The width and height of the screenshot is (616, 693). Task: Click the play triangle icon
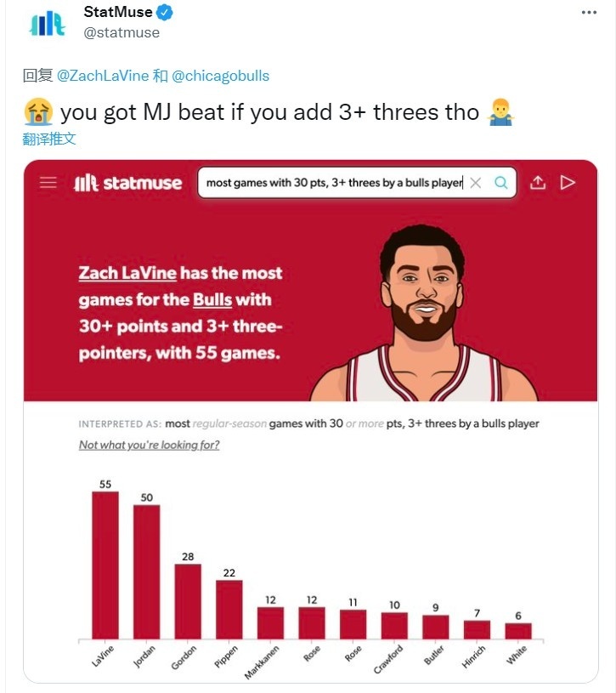[568, 182]
